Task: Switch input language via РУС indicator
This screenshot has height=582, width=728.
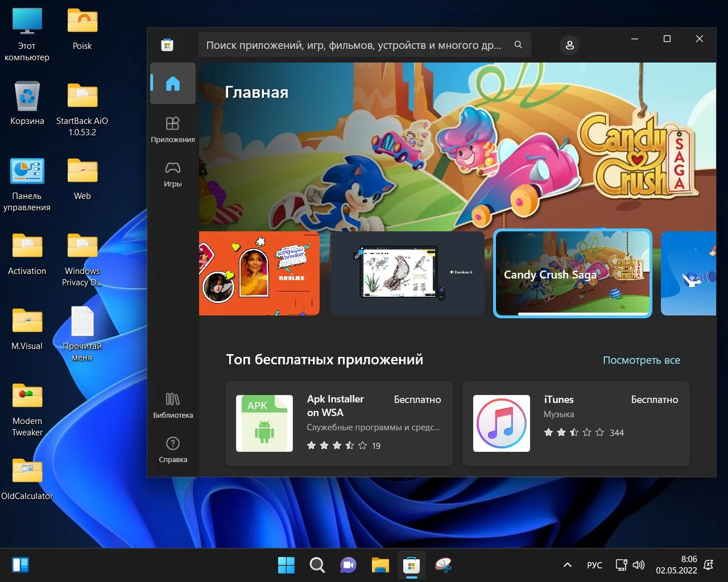Action: tap(594, 565)
